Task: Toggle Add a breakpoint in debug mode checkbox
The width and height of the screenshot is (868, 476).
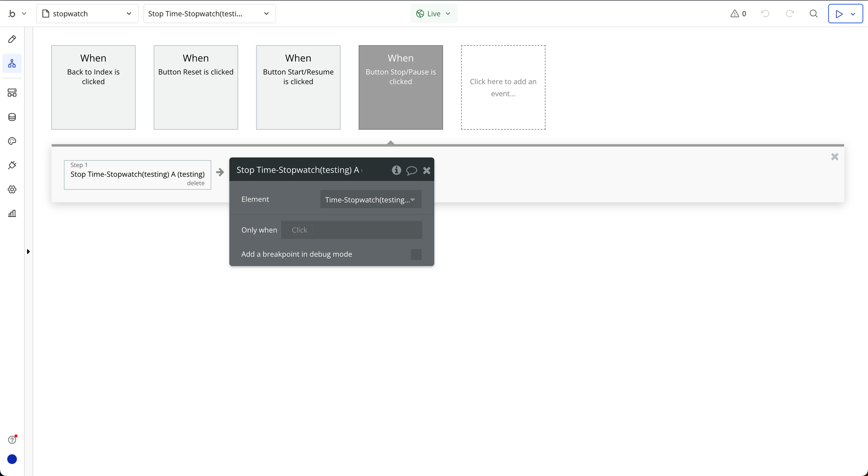Action: [416, 255]
